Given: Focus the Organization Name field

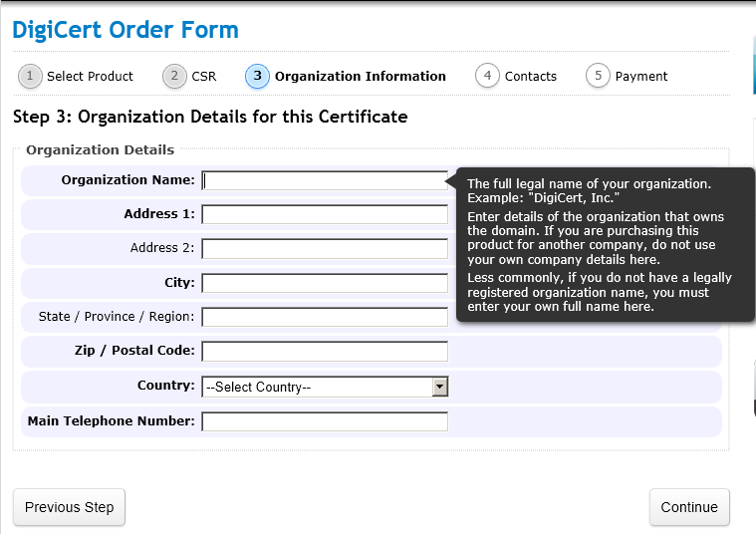Looking at the screenshot, I should pos(325,180).
